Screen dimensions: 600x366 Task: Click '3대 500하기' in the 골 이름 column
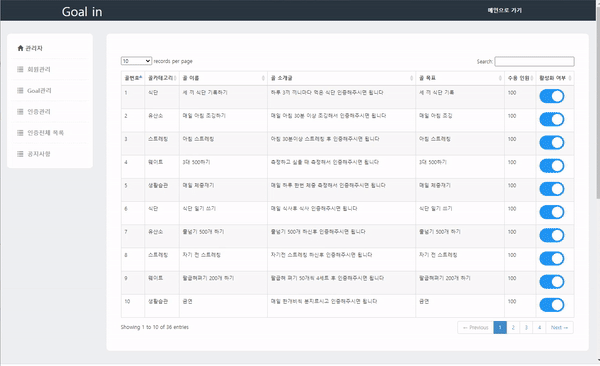click(196, 162)
